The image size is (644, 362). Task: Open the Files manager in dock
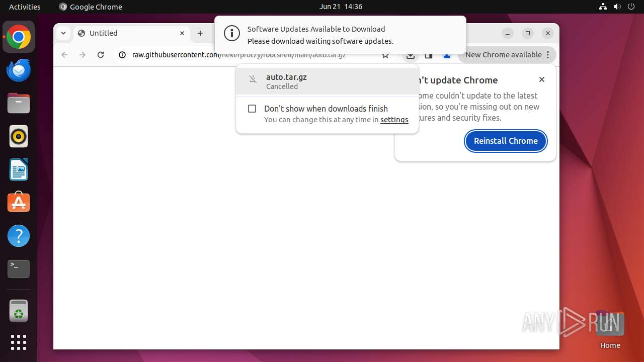click(x=19, y=103)
